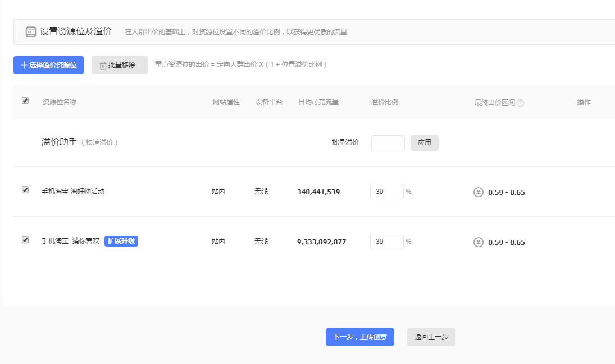Click the 溢价比例 column header
Viewport: 615px width, 364px height.
(x=385, y=102)
